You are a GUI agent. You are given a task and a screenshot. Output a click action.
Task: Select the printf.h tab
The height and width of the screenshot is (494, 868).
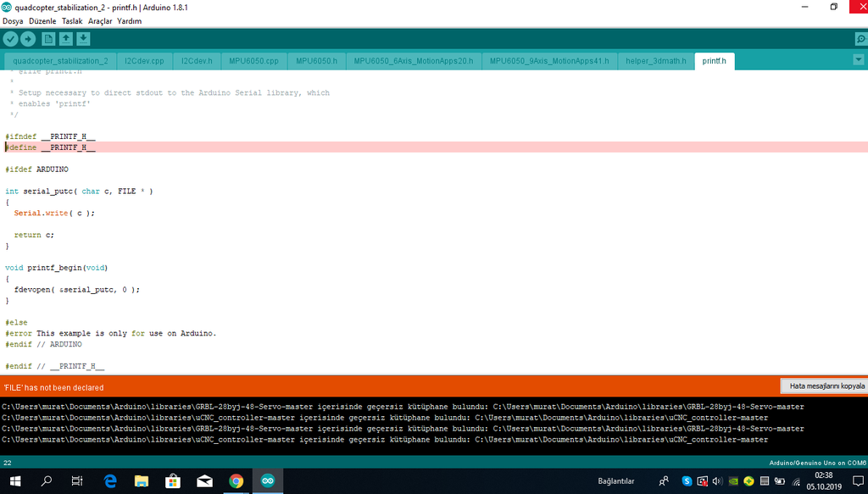click(714, 61)
